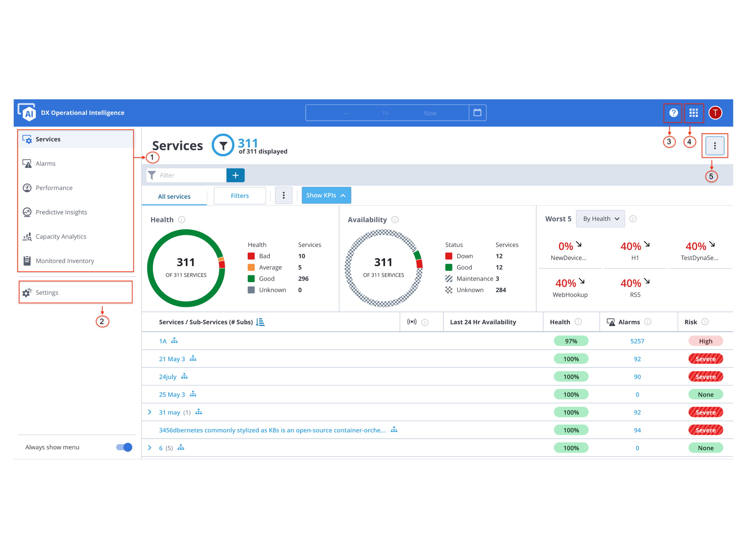Open the page-level three-dot options menu
This screenshot has height=560, width=747.
point(715,146)
